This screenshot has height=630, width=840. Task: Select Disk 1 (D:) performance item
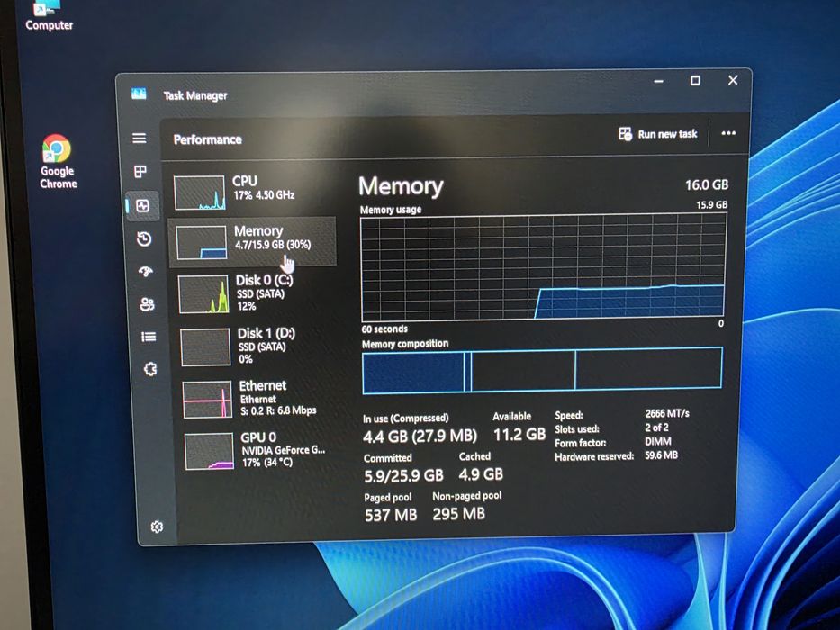[256, 346]
